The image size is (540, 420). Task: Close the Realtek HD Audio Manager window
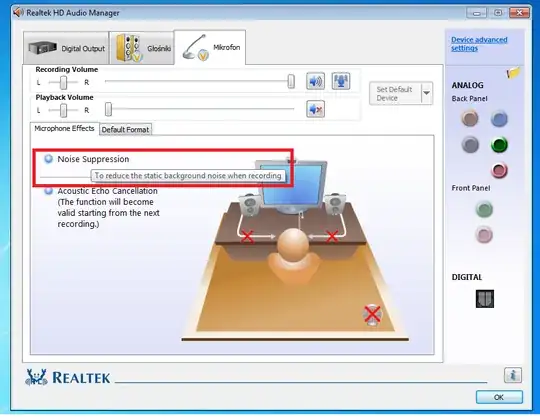[x=519, y=13]
